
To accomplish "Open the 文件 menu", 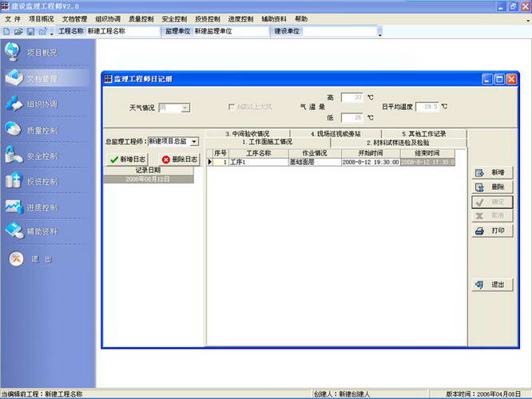I will pos(13,19).
